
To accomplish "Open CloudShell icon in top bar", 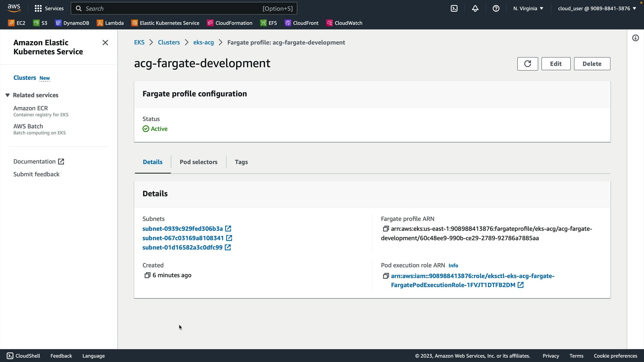I will tap(454, 8).
